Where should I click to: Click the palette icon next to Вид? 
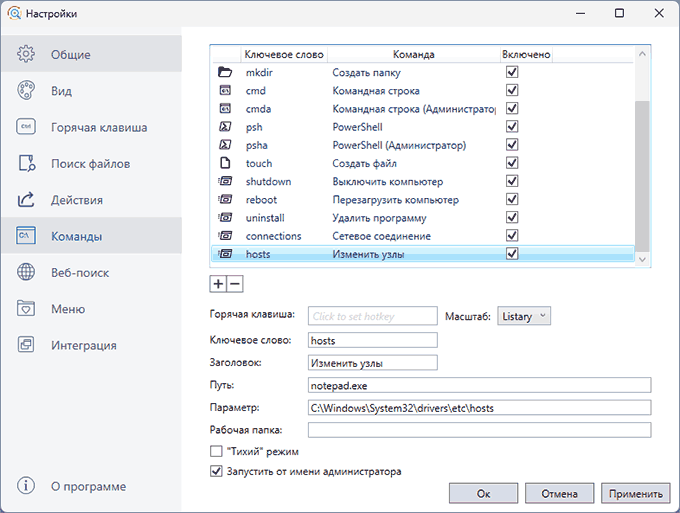pyautogui.click(x=26, y=90)
